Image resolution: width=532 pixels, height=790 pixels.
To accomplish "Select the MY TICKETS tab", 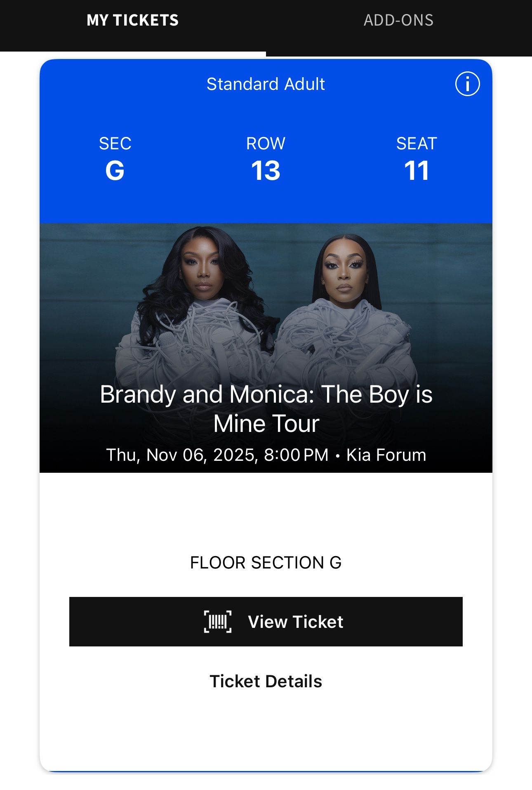I will pos(133,20).
